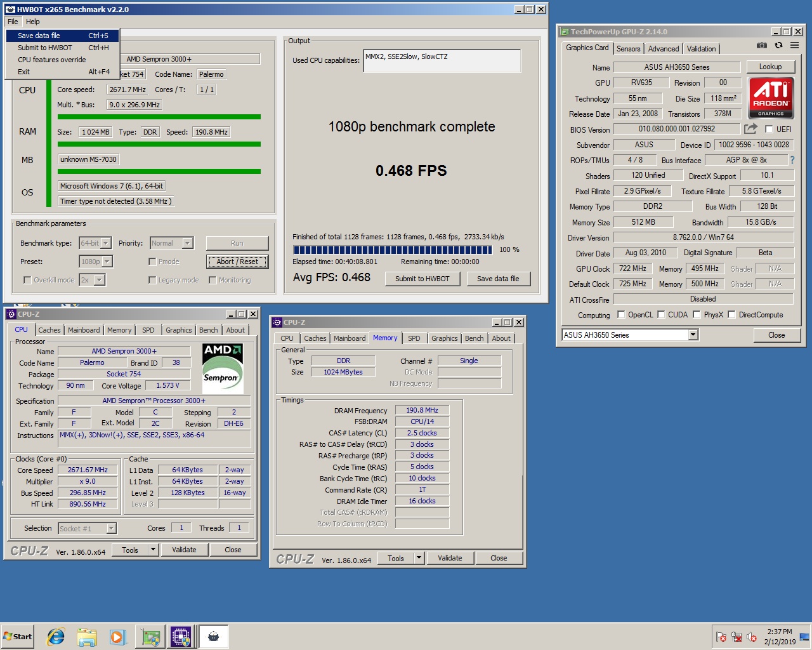Click the Bus Interface question mark icon
812x650 pixels.
(792, 160)
